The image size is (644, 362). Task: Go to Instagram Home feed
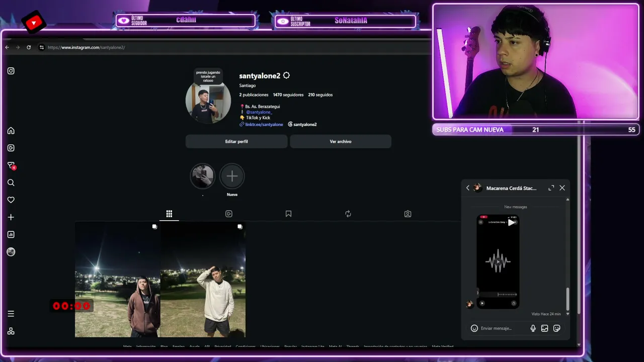[x=11, y=131]
